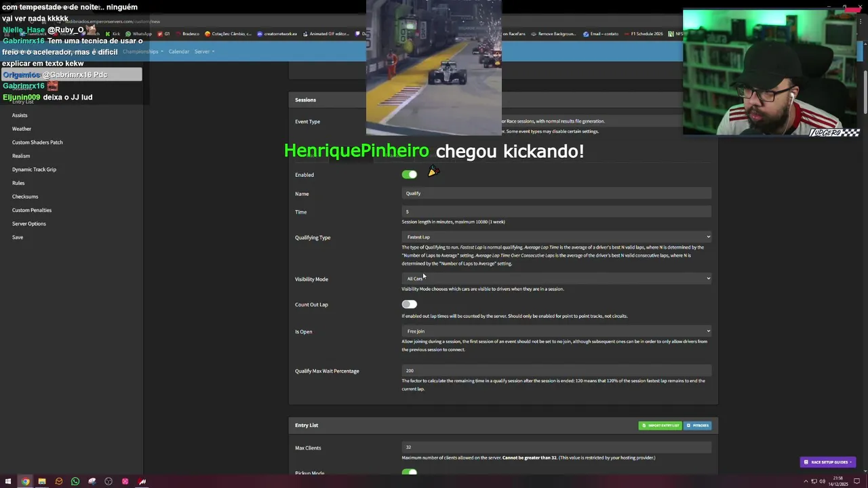868x488 pixels.
Task: Open the Calendar navbar item
Action: (x=179, y=52)
